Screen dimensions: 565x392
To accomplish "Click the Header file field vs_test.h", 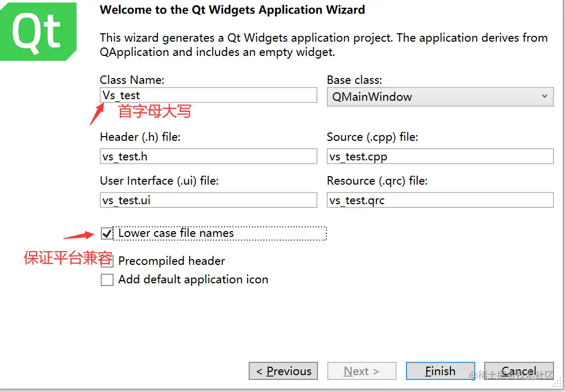I will click(x=209, y=157).
